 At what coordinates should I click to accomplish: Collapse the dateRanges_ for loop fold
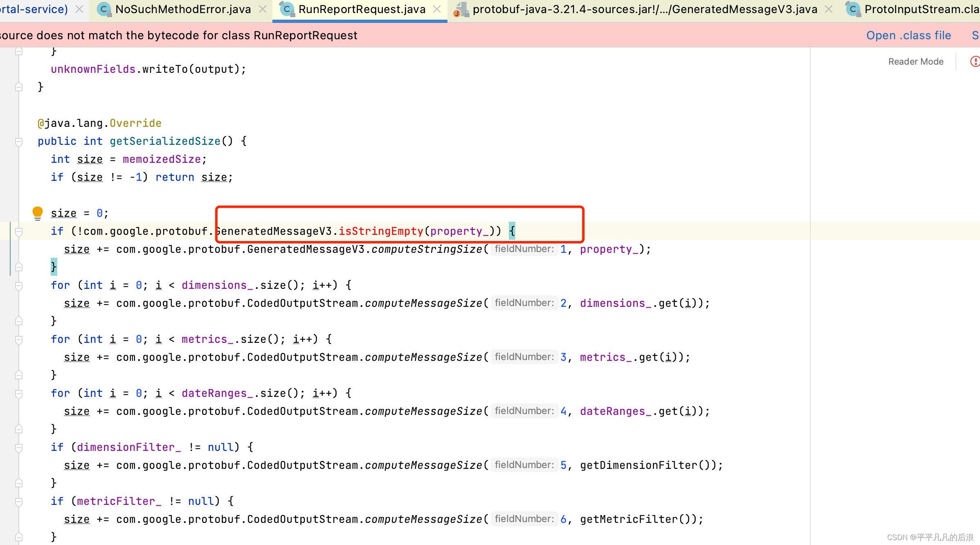(x=18, y=393)
